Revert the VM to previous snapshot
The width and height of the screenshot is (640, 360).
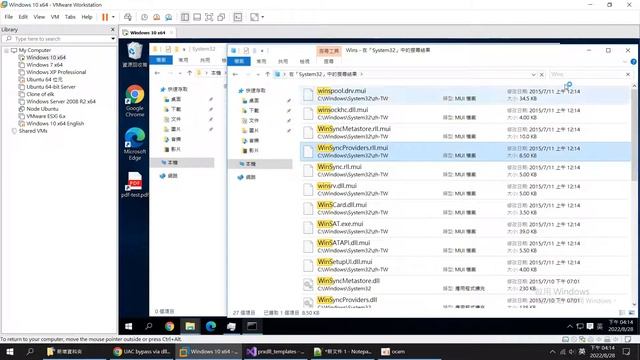tap(156, 17)
